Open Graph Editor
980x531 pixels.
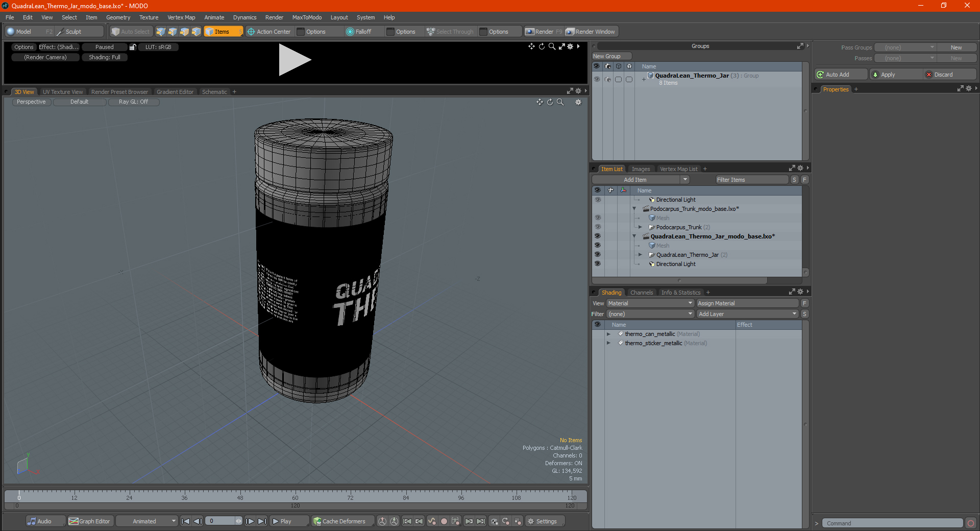pos(90,521)
